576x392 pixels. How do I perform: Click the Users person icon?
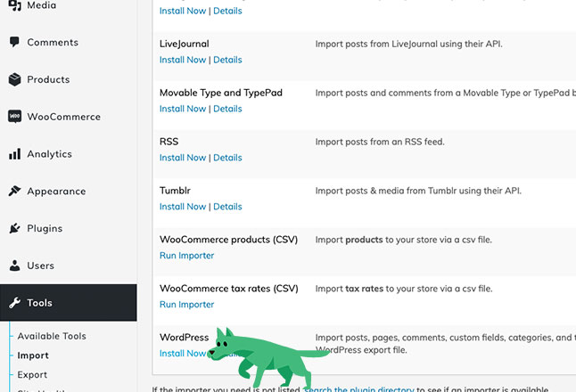click(x=14, y=265)
